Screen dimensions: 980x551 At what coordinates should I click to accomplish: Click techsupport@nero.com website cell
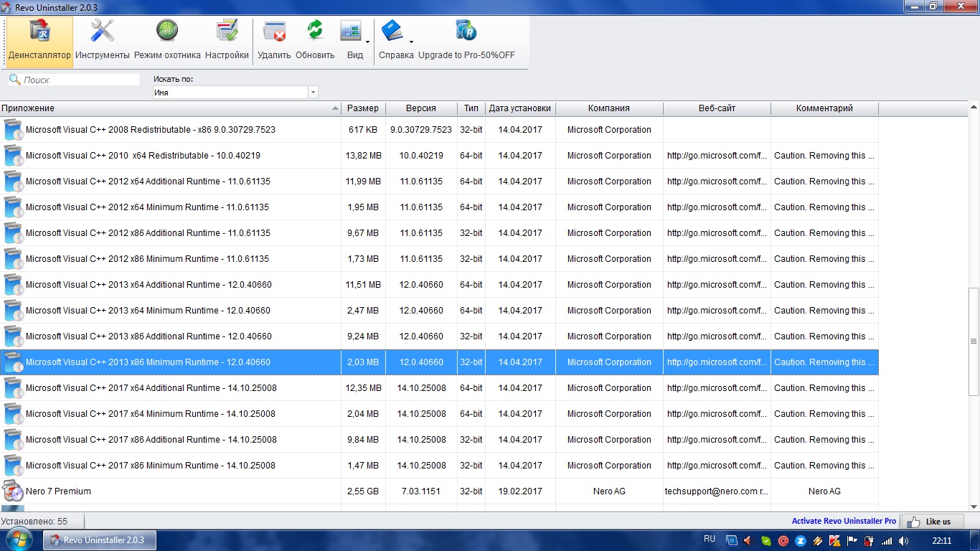coord(717,491)
